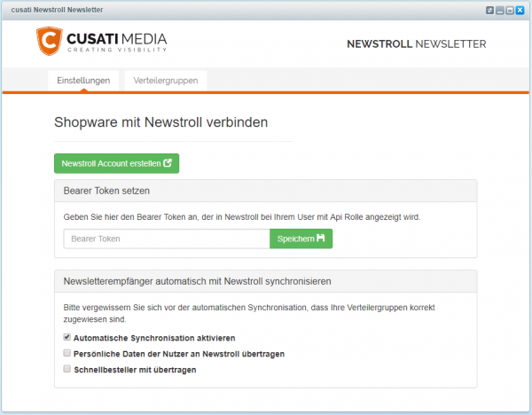Close the cusati Newstroll Newsletter window
532x415 pixels.
point(520,10)
